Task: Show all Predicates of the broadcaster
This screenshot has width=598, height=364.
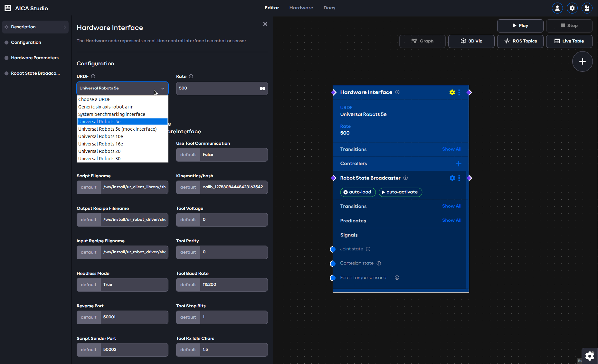Action: coord(451,220)
